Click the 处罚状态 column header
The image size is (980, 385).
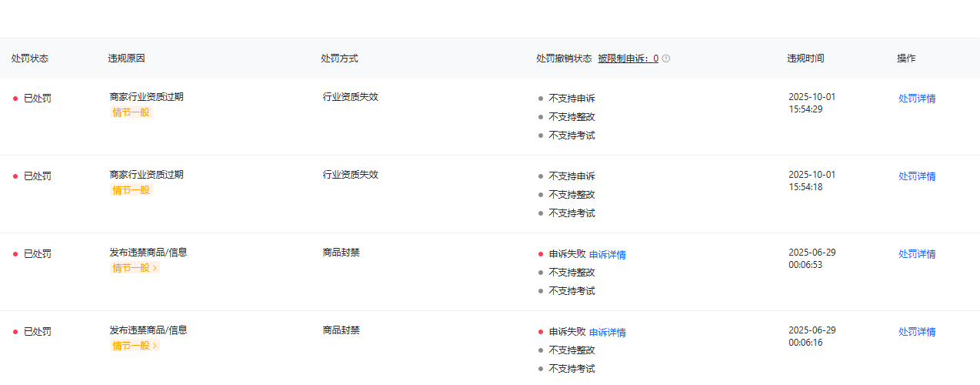pyautogui.click(x=30, y=59)
